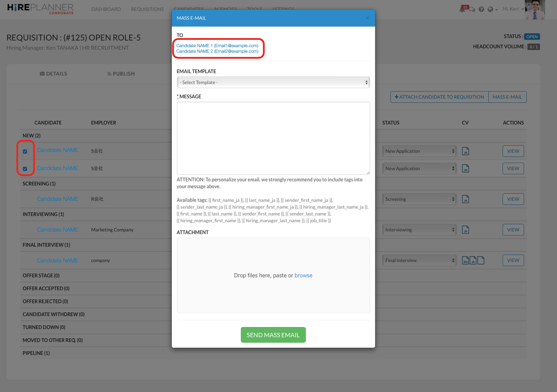Go to Dashboard menu
The image size is (557, 392).
pos(106,9)
